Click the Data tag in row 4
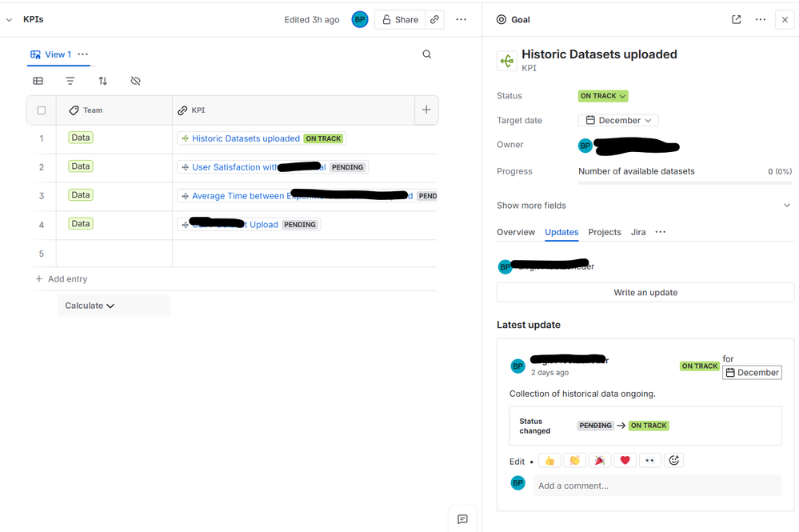Viewport: 799px width, 532px height. point(81,224)
